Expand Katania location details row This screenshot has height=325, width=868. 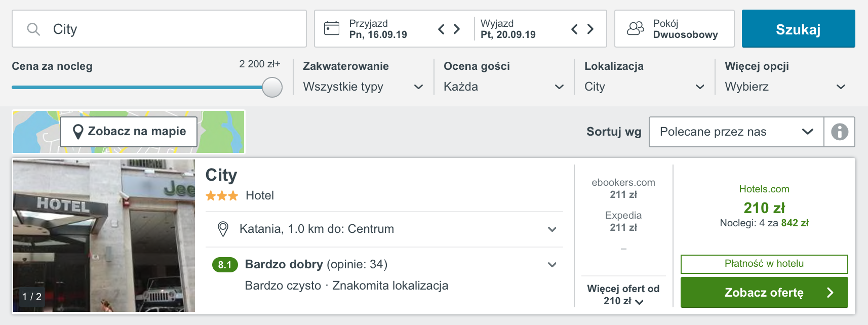[384, 229]
